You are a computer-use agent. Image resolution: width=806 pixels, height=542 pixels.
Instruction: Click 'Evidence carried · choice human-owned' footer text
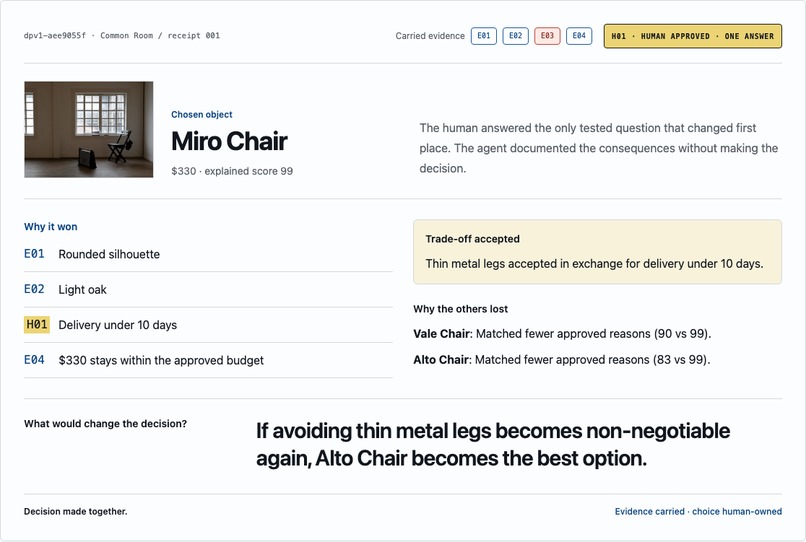(x=698, y=512)
